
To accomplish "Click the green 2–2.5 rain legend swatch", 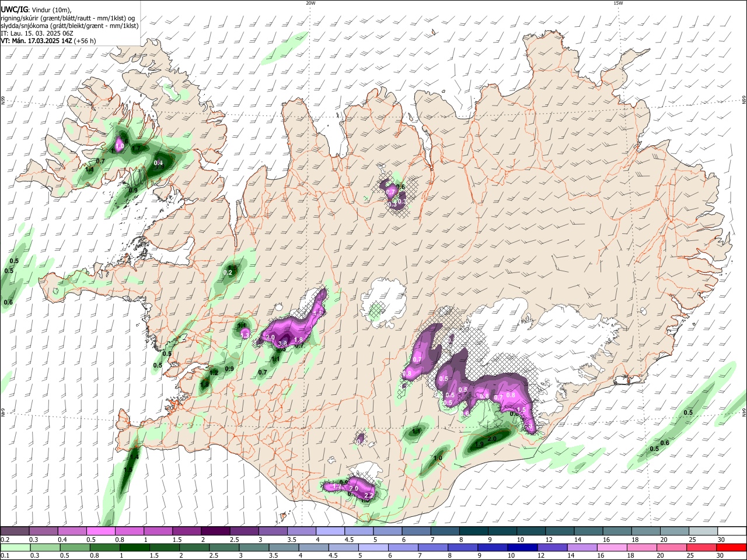I will click(195, 547).
